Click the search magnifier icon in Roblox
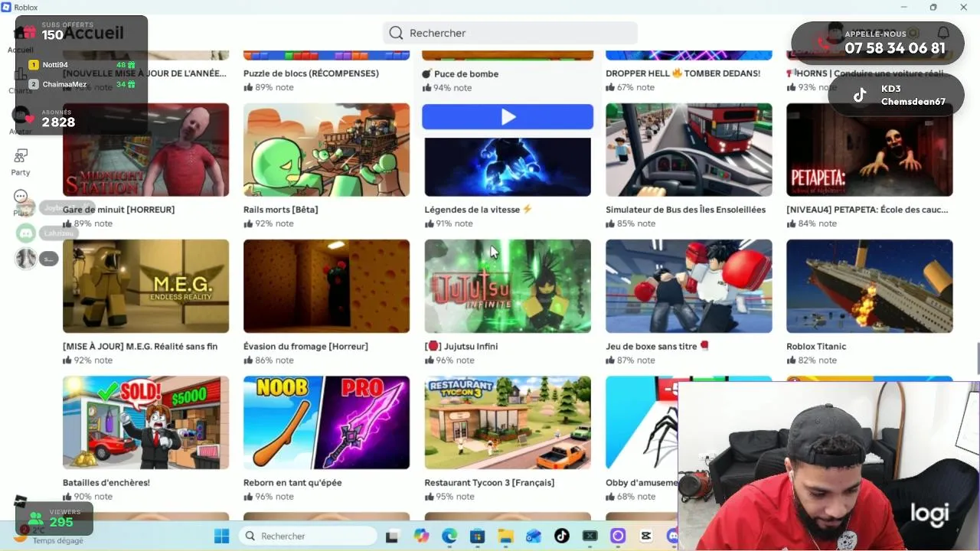The height and width of the screenshot is (551, 980). coord(396,33)
